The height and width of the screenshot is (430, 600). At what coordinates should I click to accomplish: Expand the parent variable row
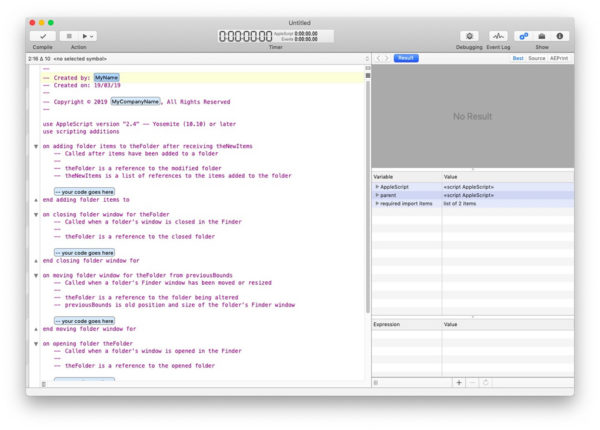(x=377, y=195)
